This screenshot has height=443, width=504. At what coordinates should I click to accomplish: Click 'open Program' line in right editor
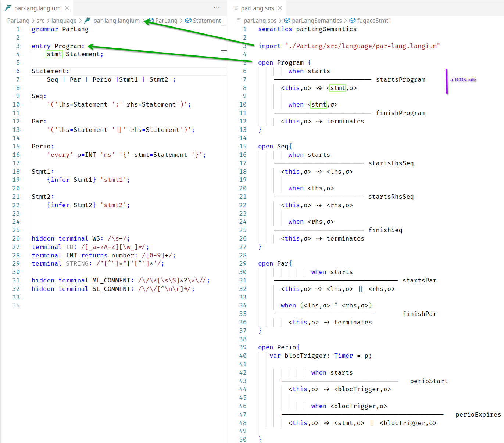[285, 63]
